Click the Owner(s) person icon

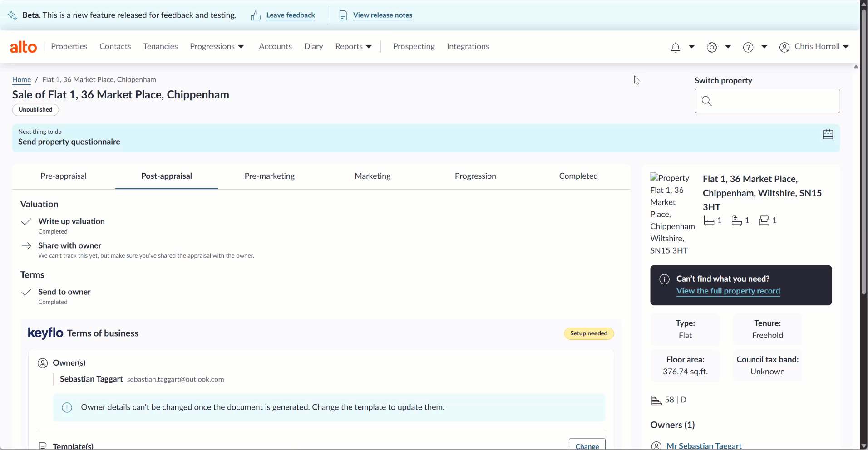click(43, 363)
